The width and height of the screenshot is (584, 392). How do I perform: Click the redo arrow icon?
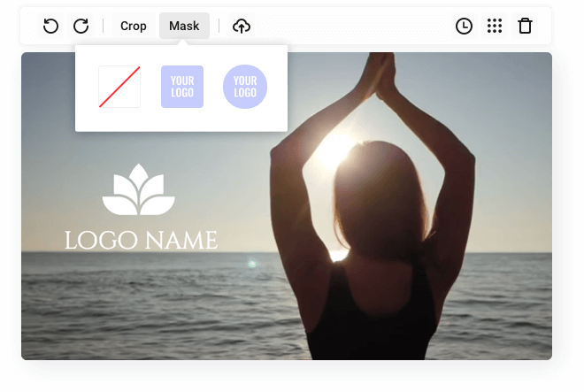click(81, 26)
